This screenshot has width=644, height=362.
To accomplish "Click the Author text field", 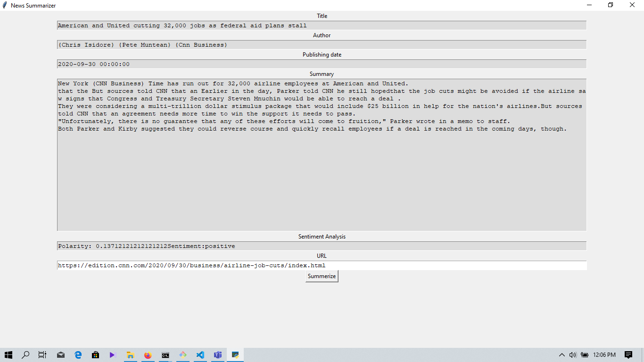I will pos(322,45).
